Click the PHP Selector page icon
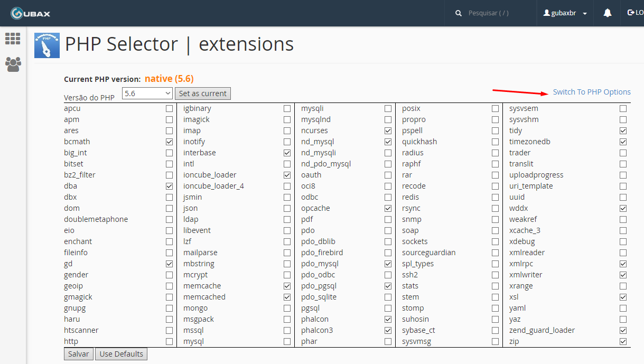The image size is (644, 364). pyautogui.click(x=47, y=45)
